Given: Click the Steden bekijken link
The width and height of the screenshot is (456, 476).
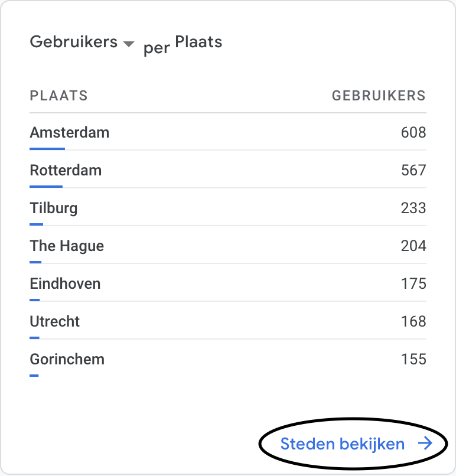Looking at the screenshot, I should 343,444.
